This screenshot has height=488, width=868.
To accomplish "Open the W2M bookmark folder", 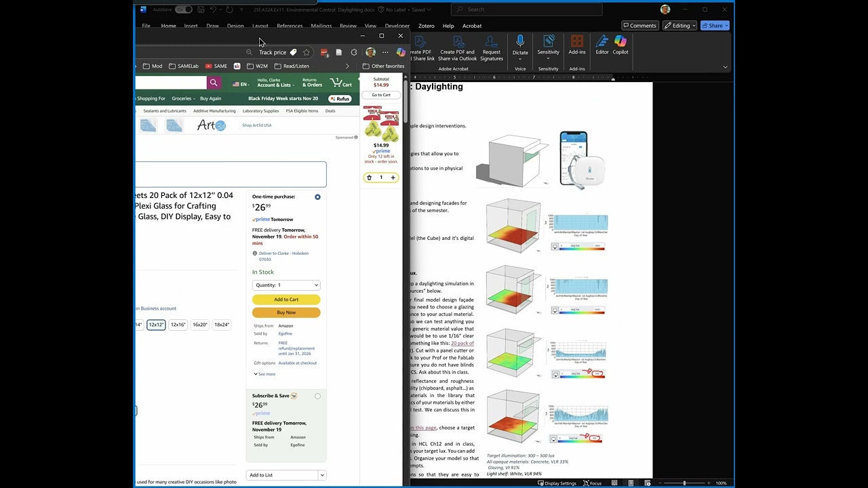I will pyautogui.click(x=257, y=66).
